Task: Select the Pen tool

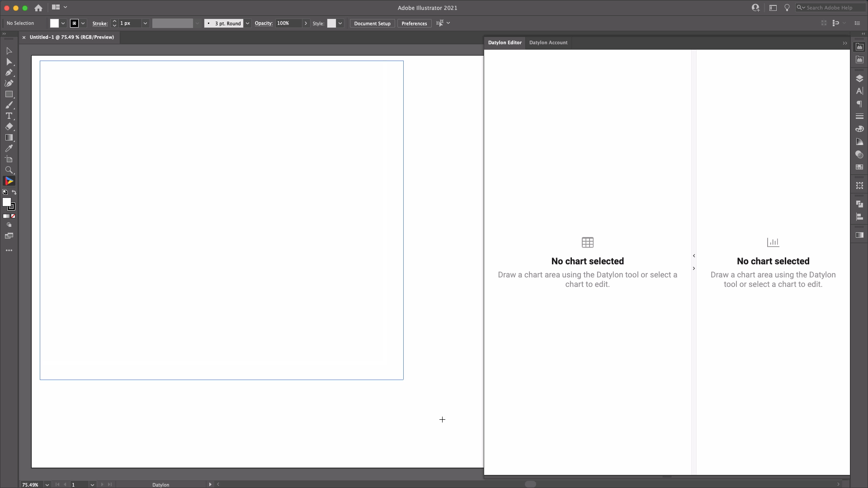Action: pyautogui.click(x=9, y=72)
